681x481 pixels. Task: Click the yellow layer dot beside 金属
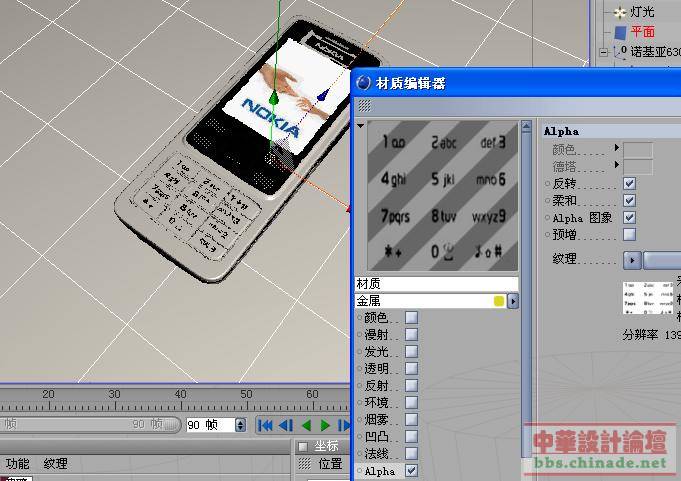pyautogui.click(x=499, y=301)
